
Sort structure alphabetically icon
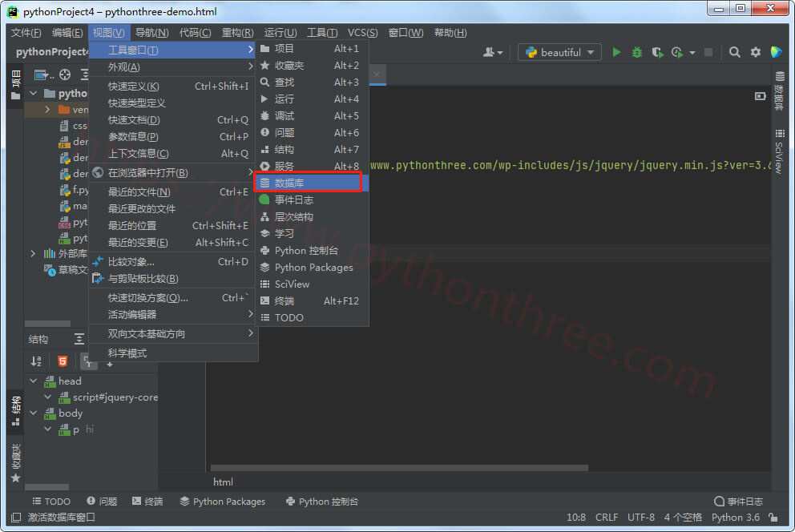pyautogui.click(x=36, y=361)
